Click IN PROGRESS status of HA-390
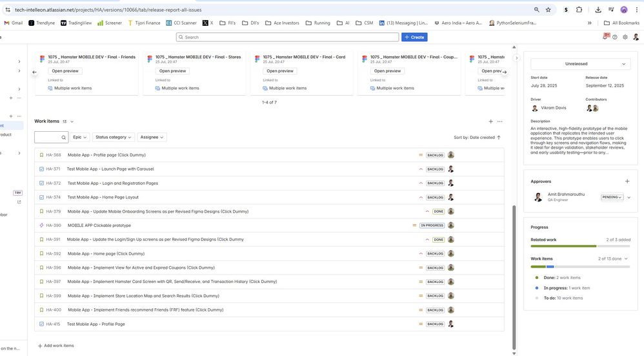The image size is (644, 356). pos(432,225)
